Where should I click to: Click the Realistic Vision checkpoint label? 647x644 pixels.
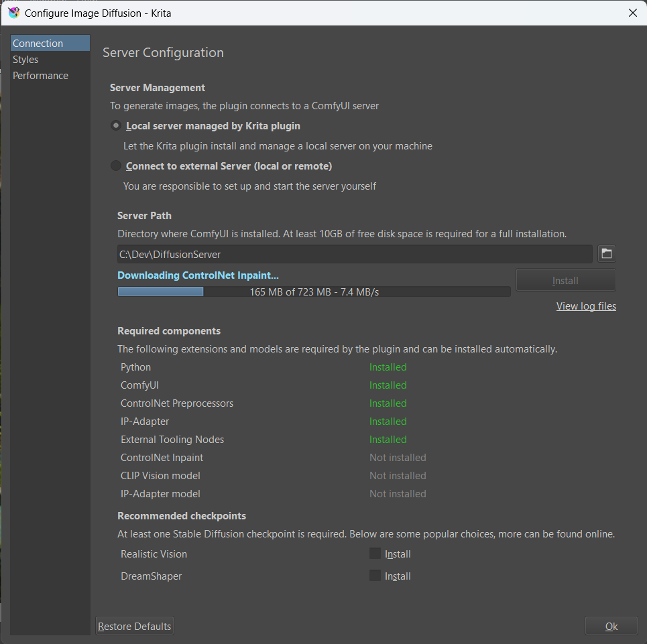click(154, 554)
